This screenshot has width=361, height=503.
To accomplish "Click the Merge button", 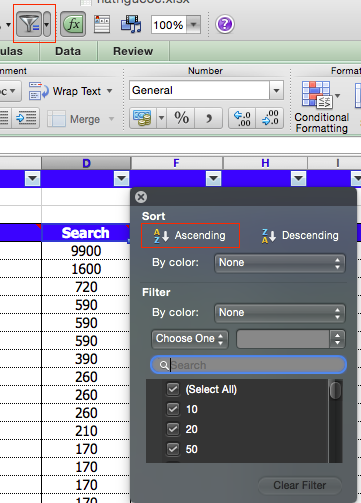I will [74, 119].
